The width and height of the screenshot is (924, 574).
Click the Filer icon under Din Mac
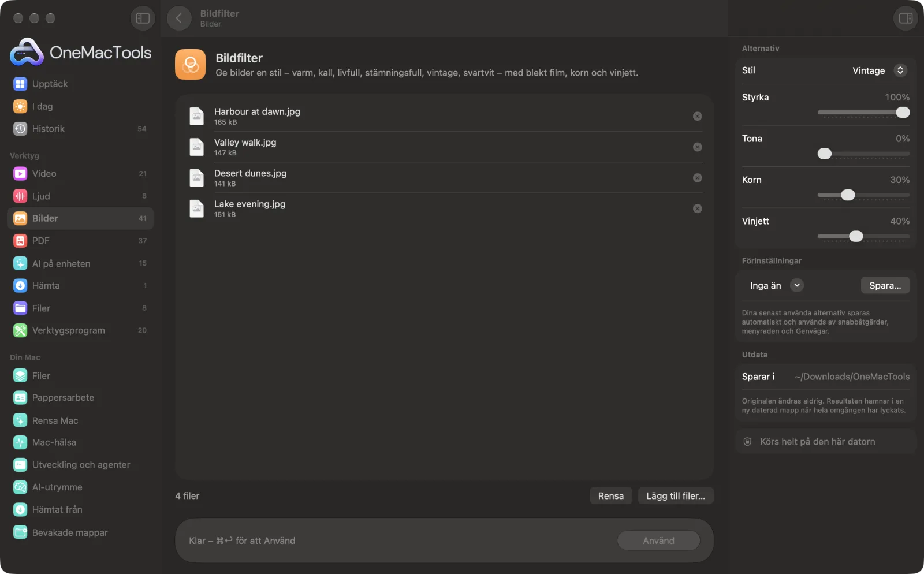[20, 376]
